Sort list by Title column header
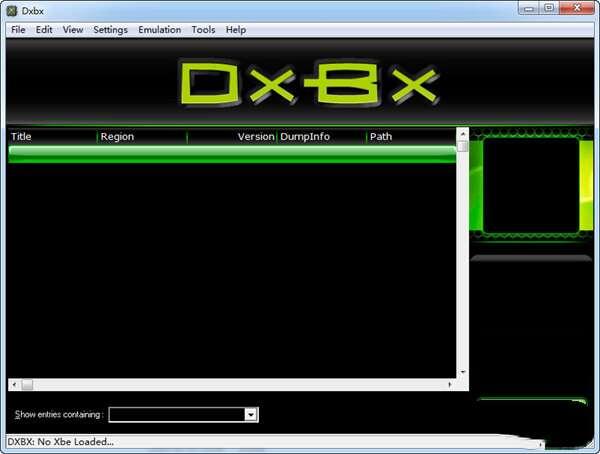This screenshot has height=454, width=600. 52,137
